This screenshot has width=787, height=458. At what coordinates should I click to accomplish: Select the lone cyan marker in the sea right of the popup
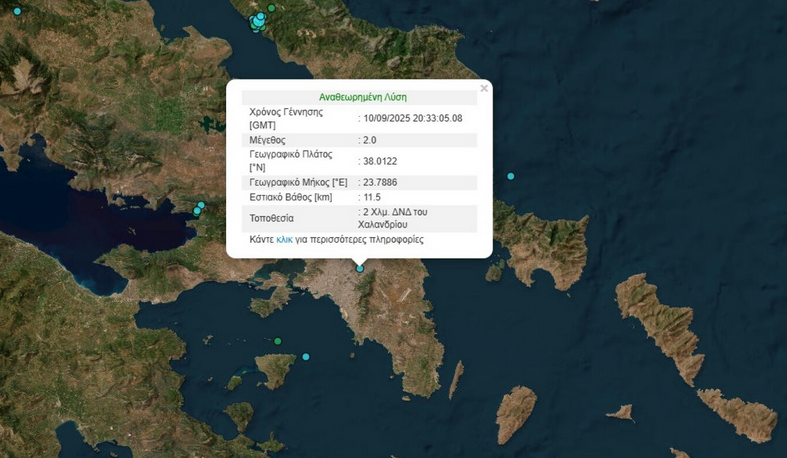pyautogui.click(x=511, y=177)
